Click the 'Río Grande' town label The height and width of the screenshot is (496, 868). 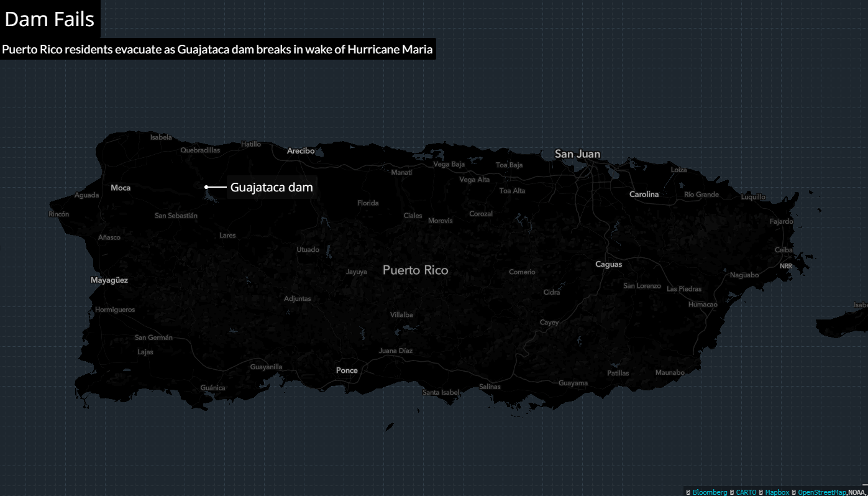(x=701, y=195)
